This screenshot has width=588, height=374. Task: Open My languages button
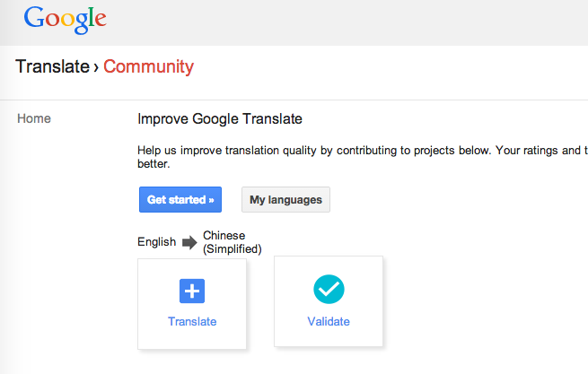pos(285,199)
